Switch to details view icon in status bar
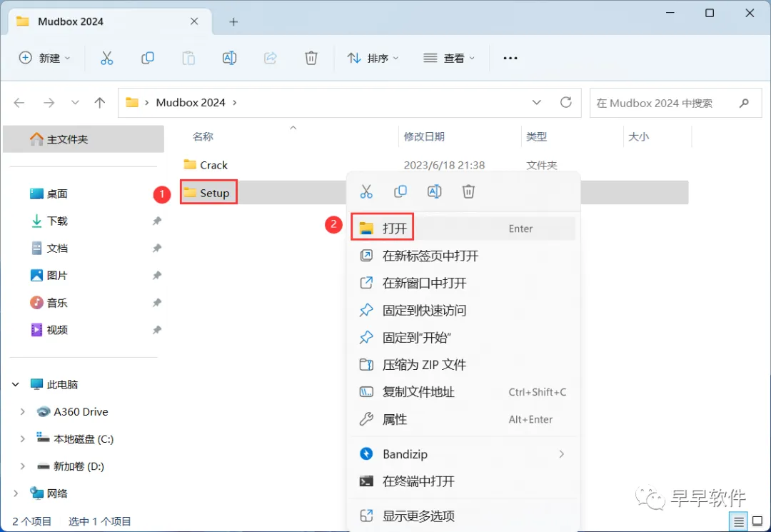771x532 pixels. coord(739,522)
